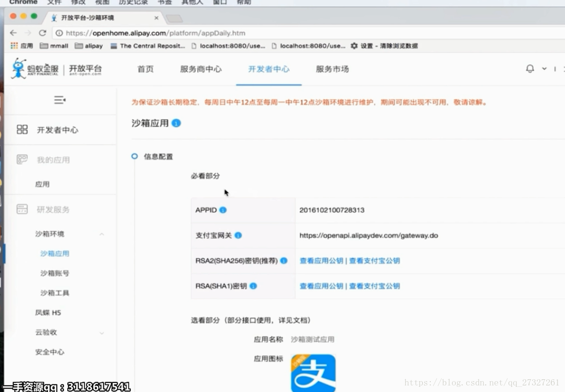Select 开发者中心 in the left sidebar
Screen dimensions: 565x392
click(x=57, y=130)
